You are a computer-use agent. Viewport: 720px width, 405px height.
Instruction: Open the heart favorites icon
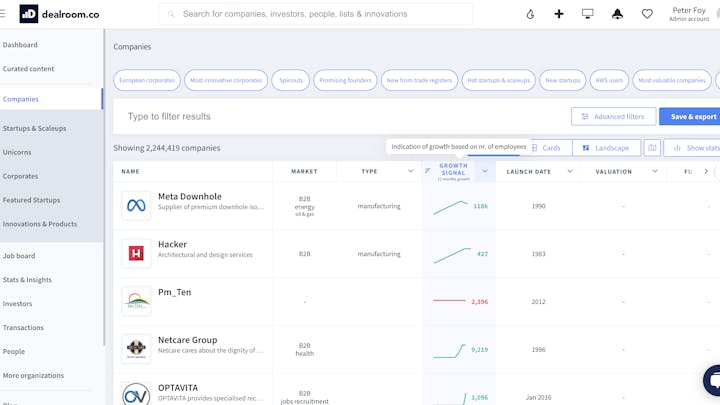coord(647,14)
